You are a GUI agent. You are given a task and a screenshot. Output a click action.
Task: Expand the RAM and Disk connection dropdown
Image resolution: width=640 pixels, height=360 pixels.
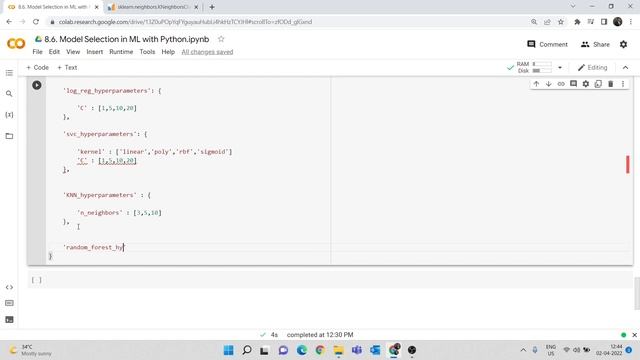[x=560, y=67]
